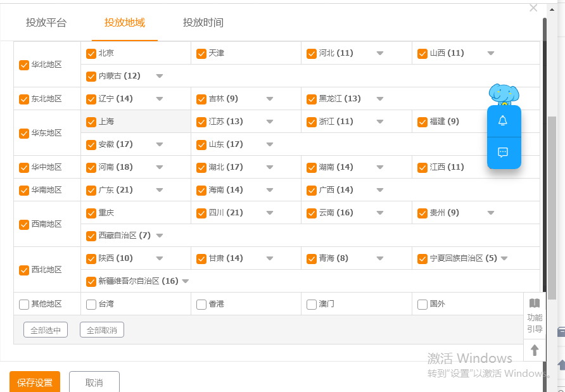Viewport: 565px width, 392px height.
Task: Click the 江西 (11) label
Action: 447,167
